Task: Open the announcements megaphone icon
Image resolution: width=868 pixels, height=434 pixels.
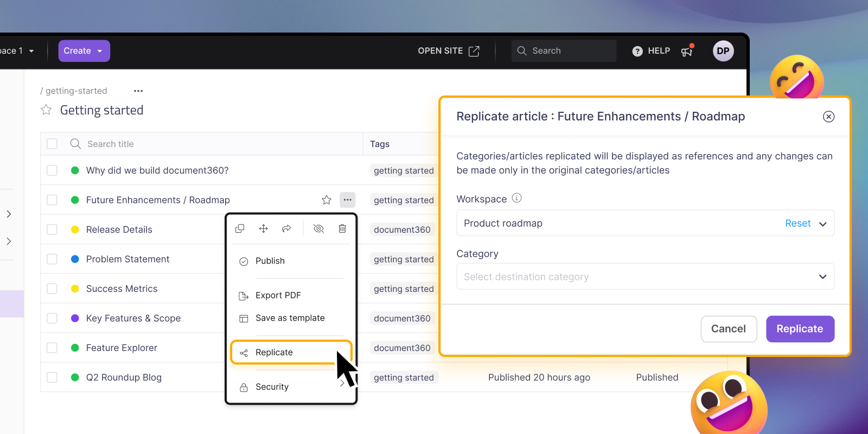Action: coord(687,51)
